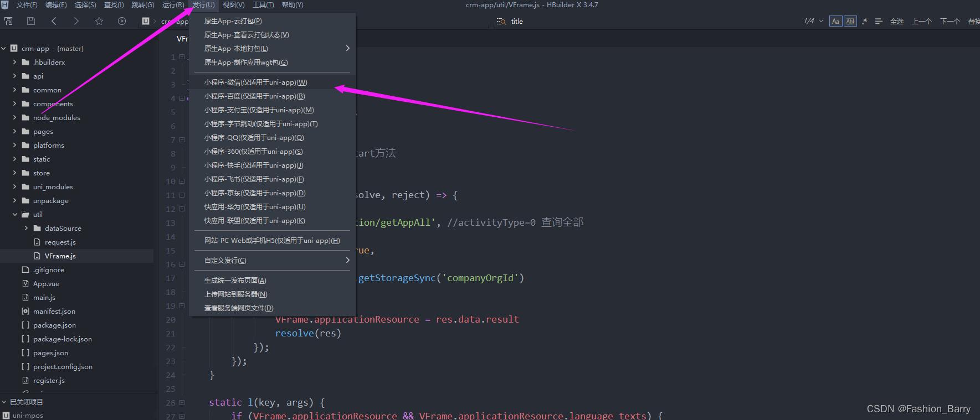The width and height of the screenshot is (980, 420).
Task: Toggle case sensitive Aa search option
Action: coord(836,22)
